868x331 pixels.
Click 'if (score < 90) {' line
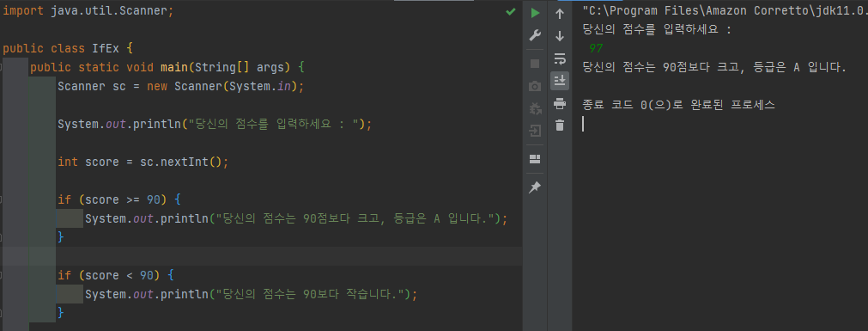point(116,275)
